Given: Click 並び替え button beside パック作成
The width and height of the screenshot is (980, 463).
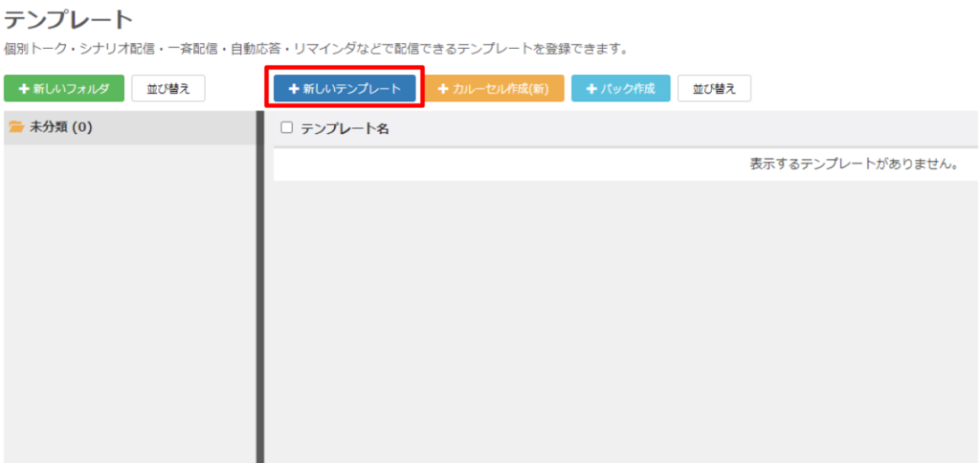Looking at the screenshot, I should pos(714,89).
